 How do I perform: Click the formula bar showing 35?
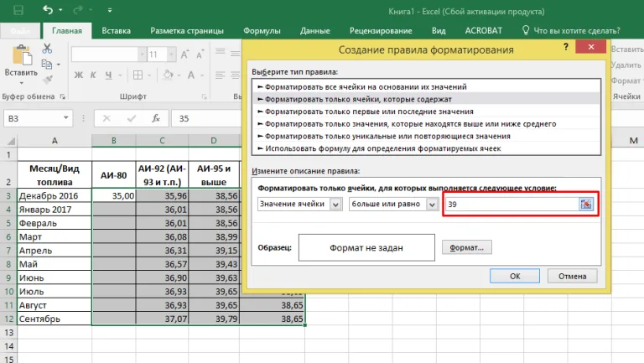206,119
